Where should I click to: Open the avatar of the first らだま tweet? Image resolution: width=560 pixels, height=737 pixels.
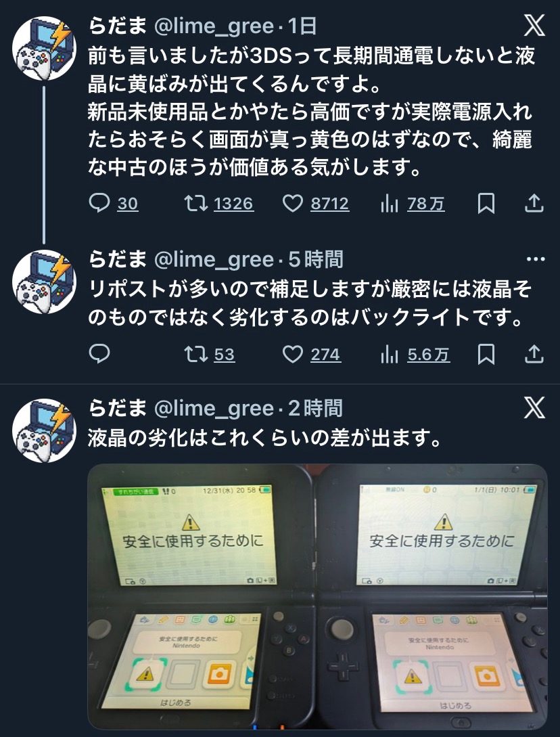click(44, 49)
